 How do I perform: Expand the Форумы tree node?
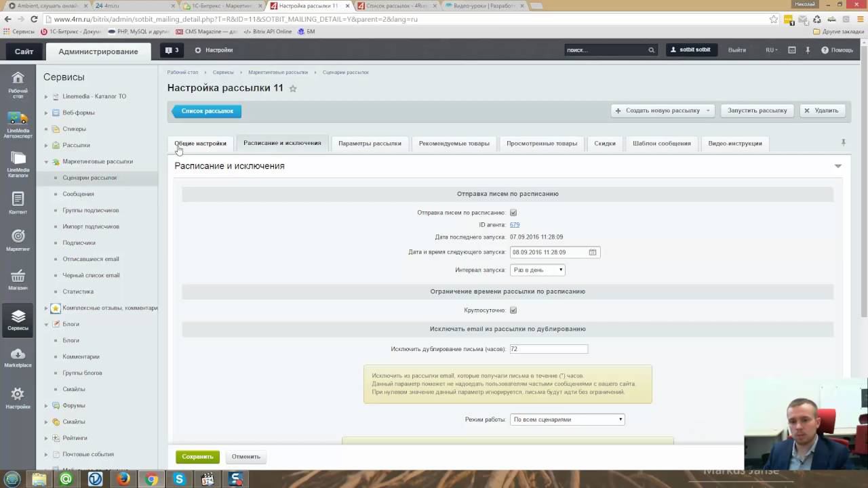[x=46, y=405]
